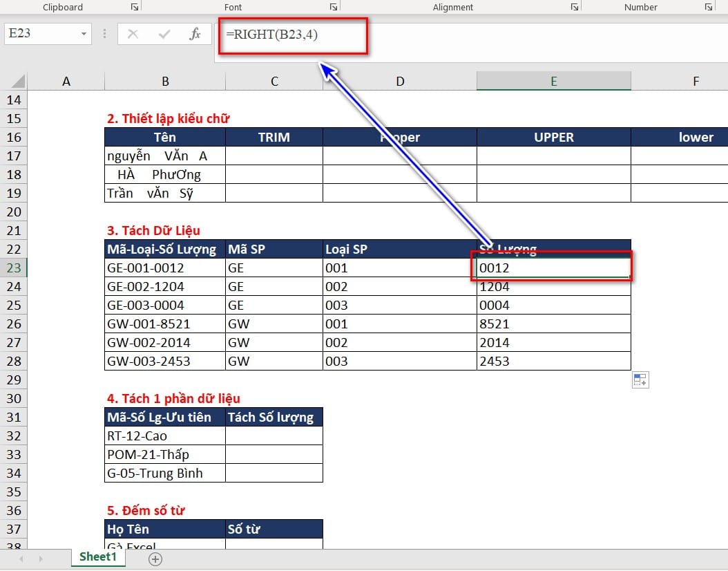The height and width of the screenshot is (571, 728).
Task: Open the Auto Fill Options icon
Action: pos(640,380)
